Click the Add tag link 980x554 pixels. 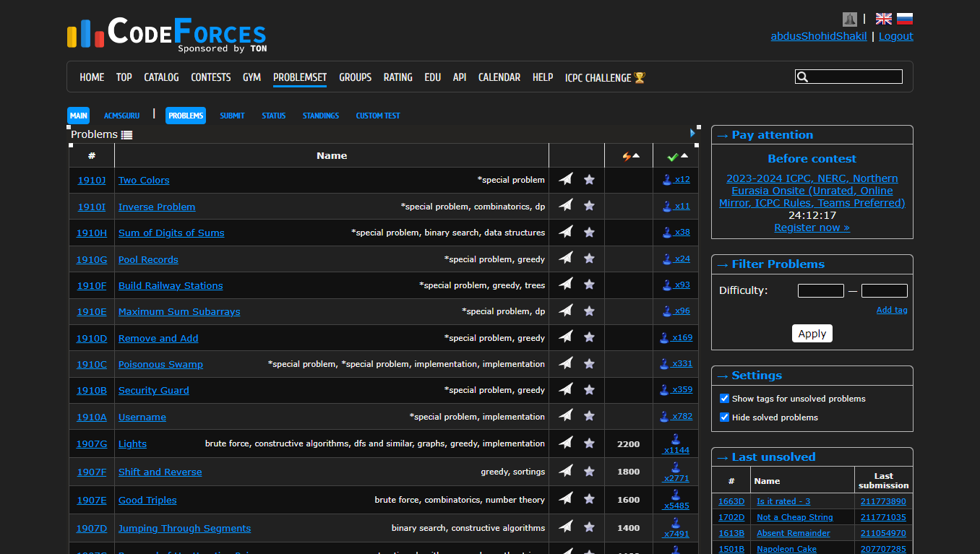tap(892, 310)
